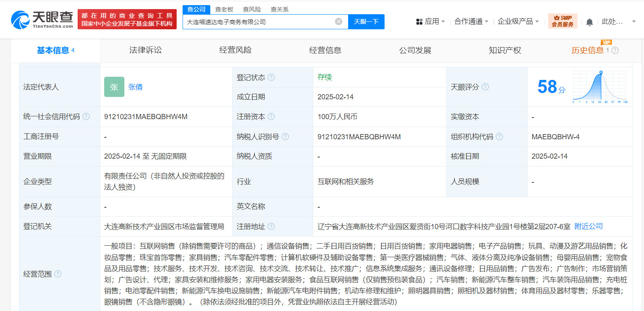The image size is (644, 311).
Task: Click the 参保人数 label cell
Action: click(59, 207)
